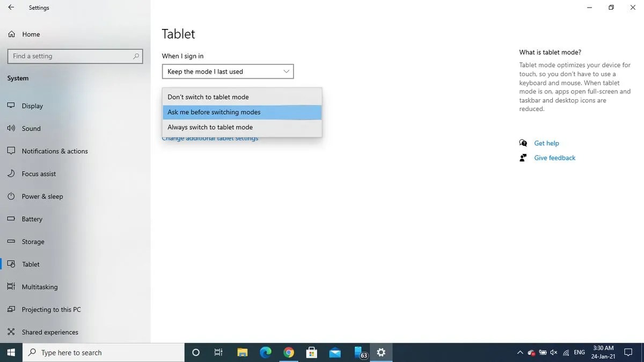Select Focus assist in the sidebar
This screenshot has width=644, height=362.
[38, 173]
